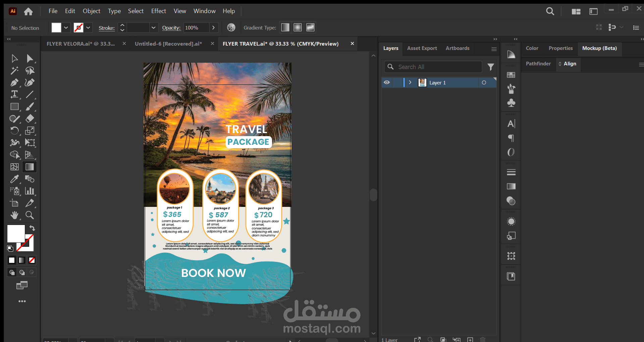Screen dimensions: 644x342
Task: Open the Layers panel options menu
Action: click(494, 49)
